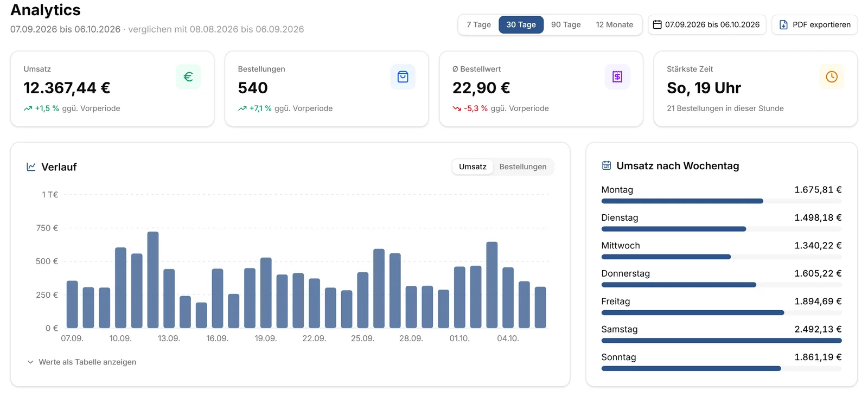
Task: Click the text 21 Bestellungen in dieser Stunde
Action: [725, 108]
